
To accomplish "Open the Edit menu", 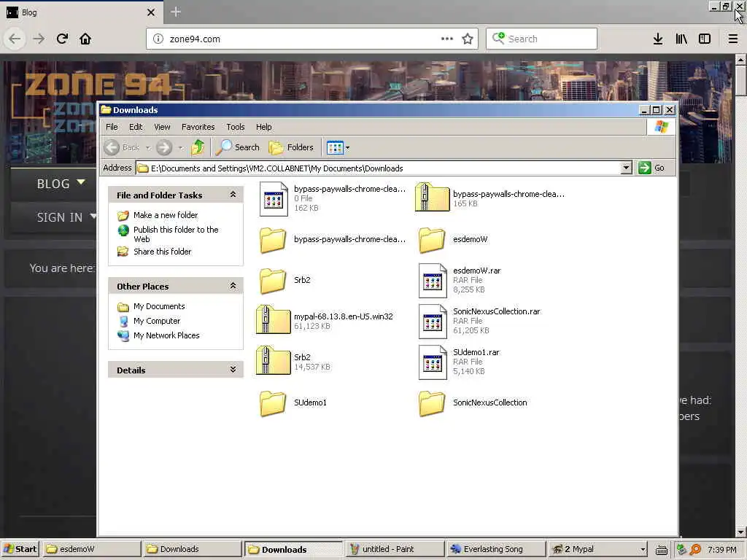I will click(x=136, y=127).
